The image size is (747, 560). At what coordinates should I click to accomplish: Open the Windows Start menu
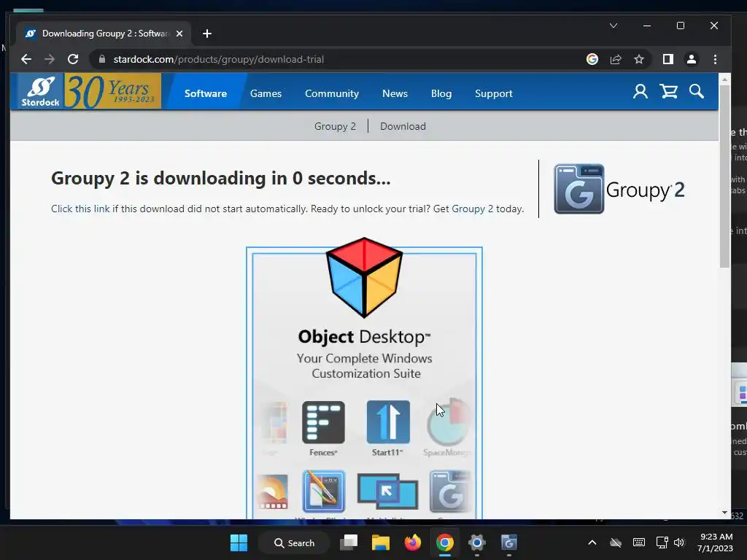(239, 542)
